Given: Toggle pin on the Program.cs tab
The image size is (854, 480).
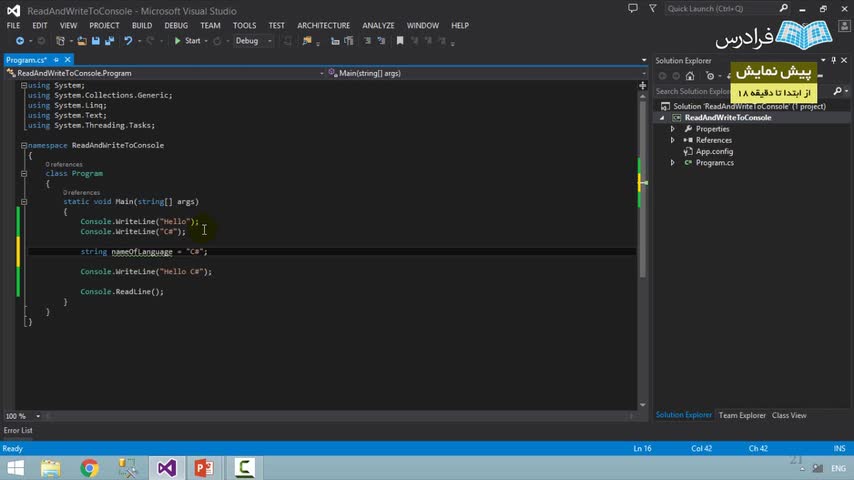Looking at the screenshot, I should 56,60.
